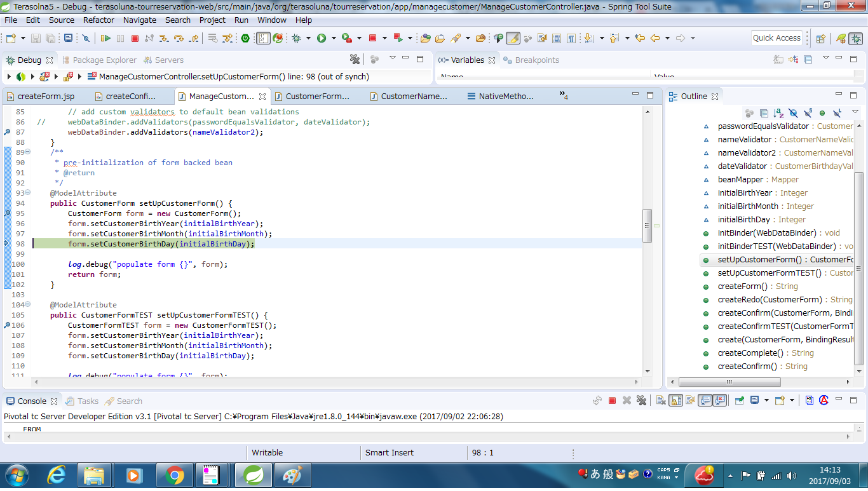The width and height of the screenshot is (868, 491).
Task: Switch to the Debug perspective button
Action: (855, 38)
